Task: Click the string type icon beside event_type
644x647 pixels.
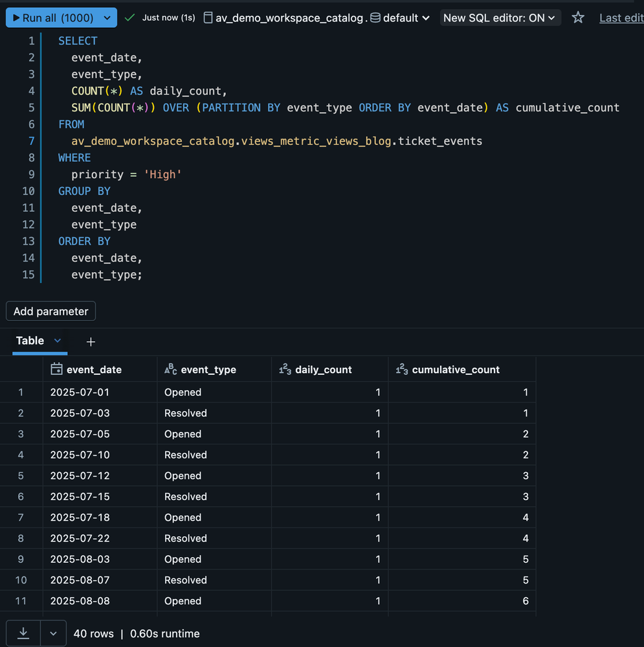Action: 171,369
